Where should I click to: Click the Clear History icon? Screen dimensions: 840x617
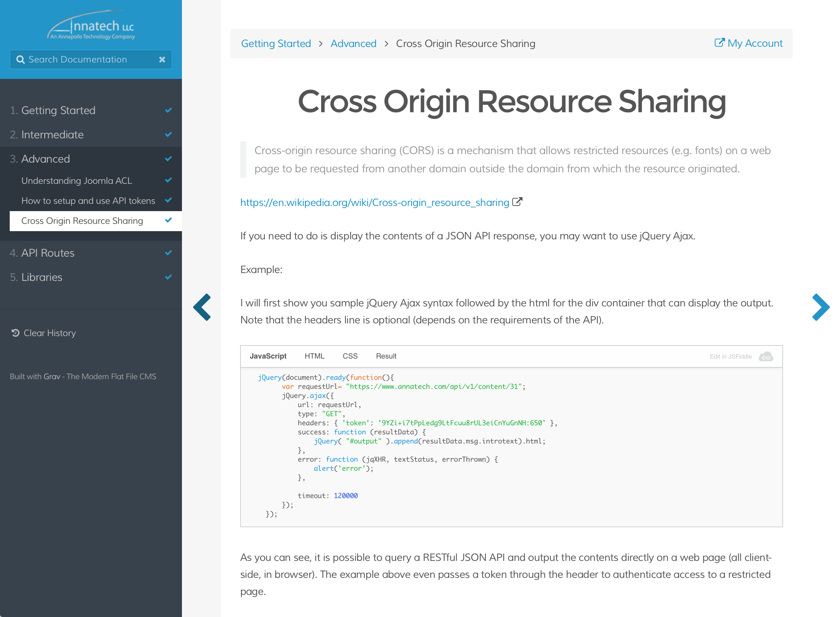click(15, 333)
